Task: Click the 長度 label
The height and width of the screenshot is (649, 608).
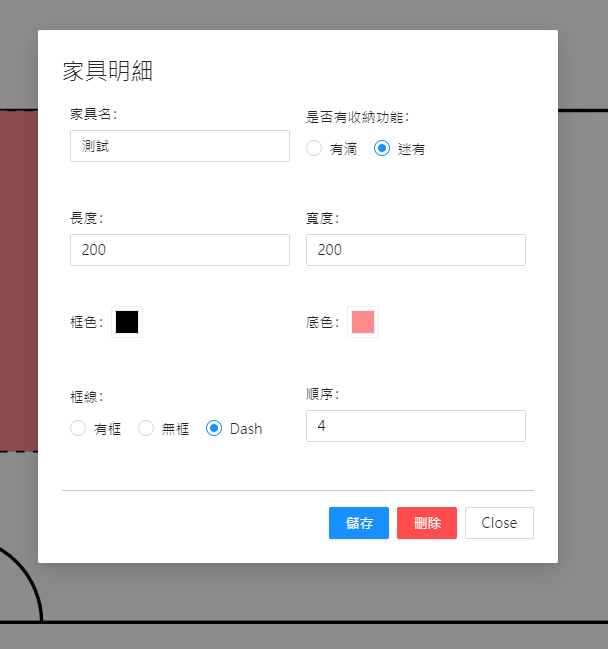Action: coord(87,218)
